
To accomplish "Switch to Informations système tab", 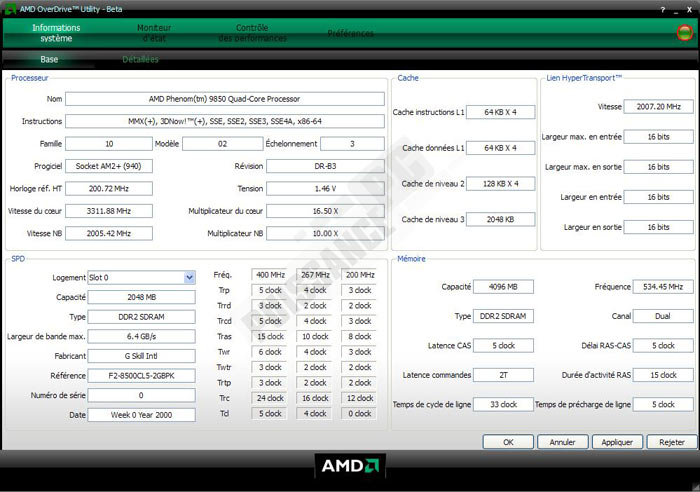I will pos(56,33).
